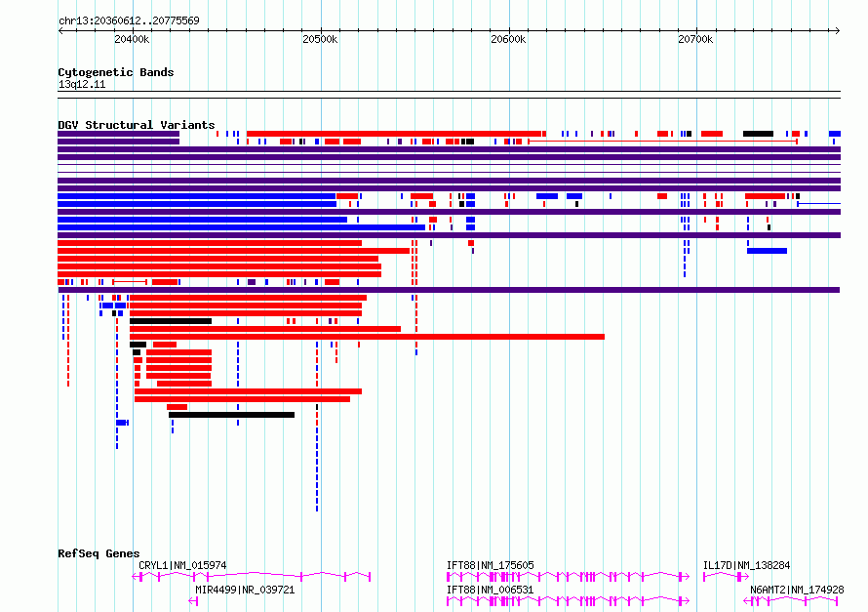Open the DGV Structural Variants track title
The image size is (868, 612).
point(137,125)
